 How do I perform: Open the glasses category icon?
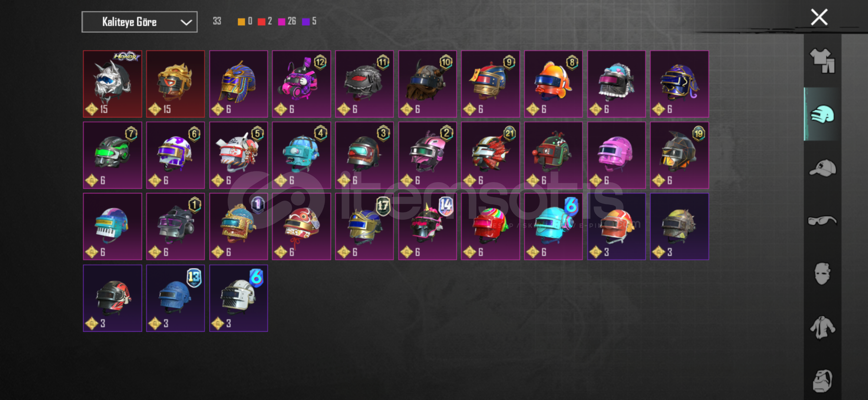coord(822,221)
